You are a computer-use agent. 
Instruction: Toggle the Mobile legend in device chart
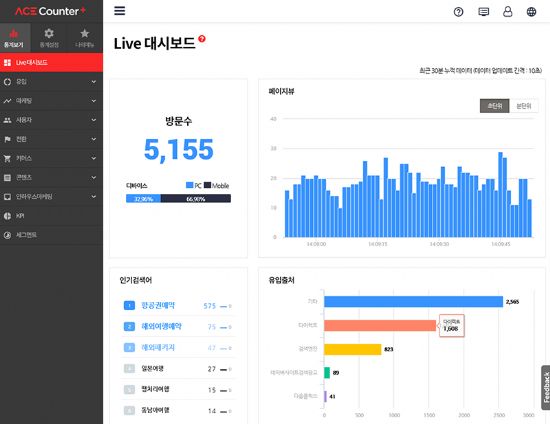click(x=216, y=186)
